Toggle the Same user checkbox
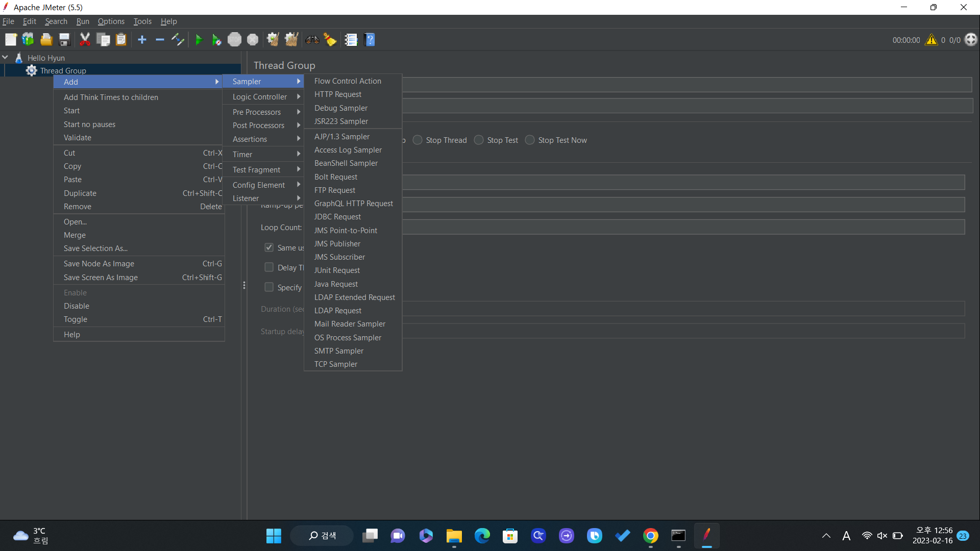This screenshot has width=980, height=551. point(269,247)
